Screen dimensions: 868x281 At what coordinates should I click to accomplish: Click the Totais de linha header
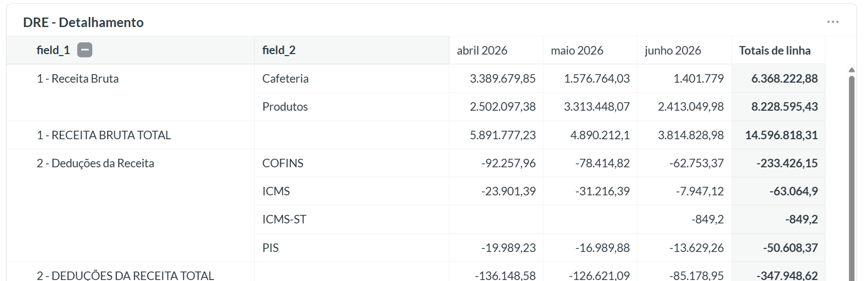(x=775, y=51)
